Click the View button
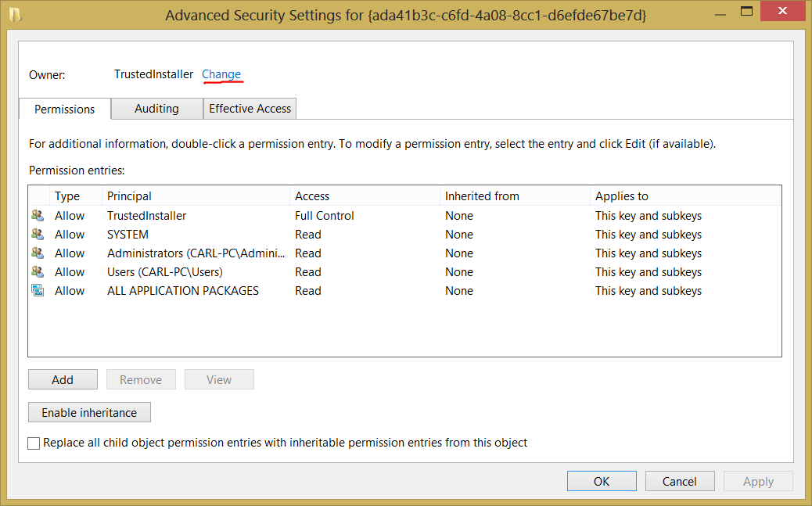812x506 pixels. (219, 379)
